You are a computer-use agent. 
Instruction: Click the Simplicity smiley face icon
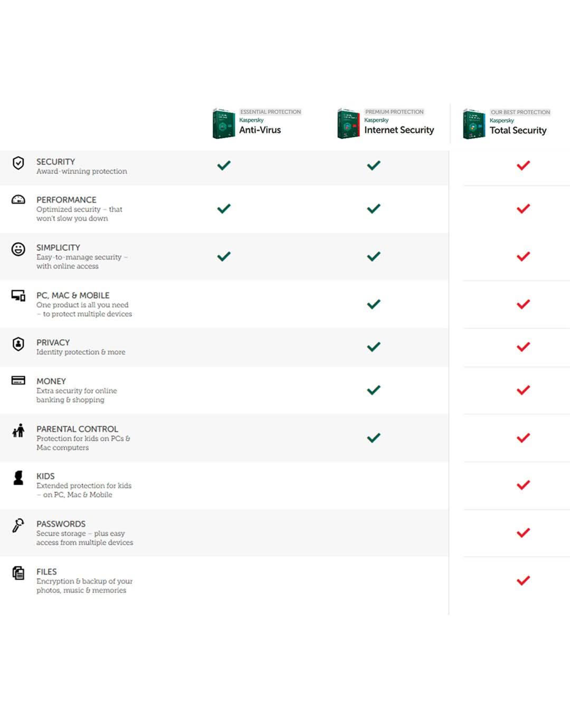click(x=18, y=249)
